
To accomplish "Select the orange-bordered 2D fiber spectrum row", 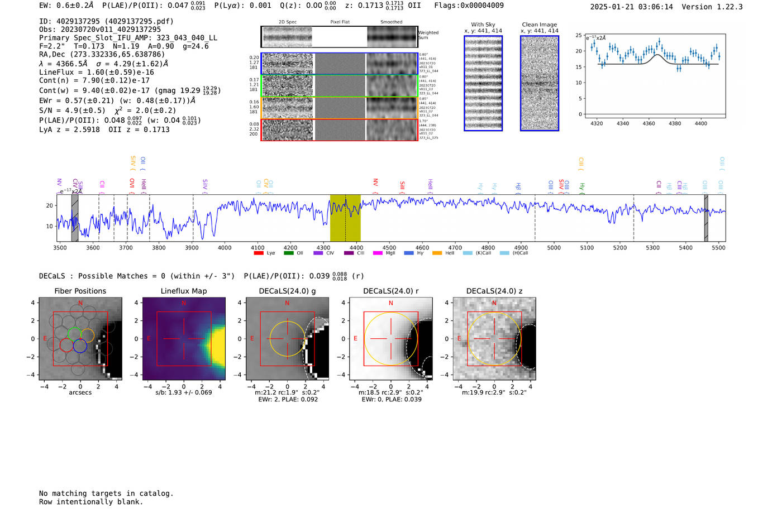I will pos(339,108).
